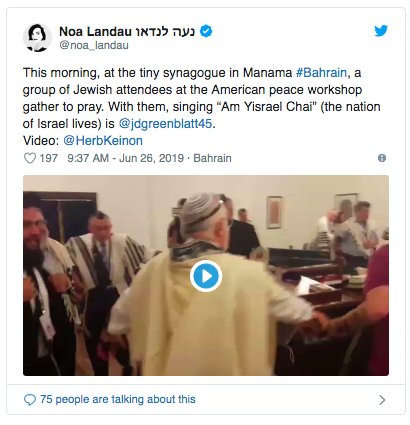
Task: Click the blue verified checkmark badge
Action: pyautogui.click(x=206, y=31)
